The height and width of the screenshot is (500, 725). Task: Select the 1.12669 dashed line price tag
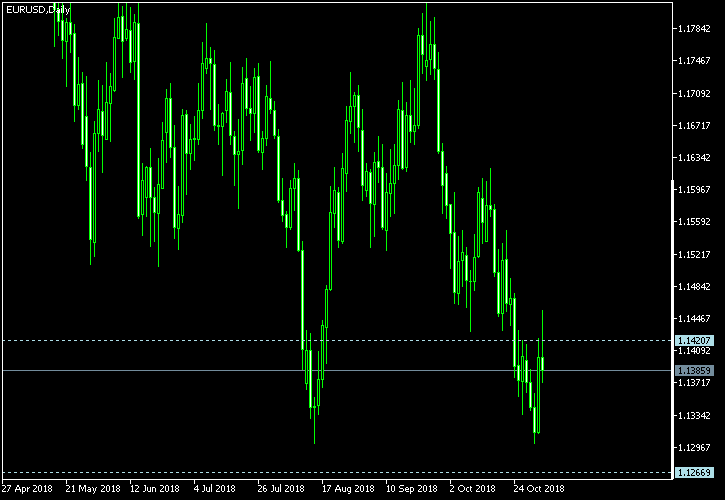[694, 473]
